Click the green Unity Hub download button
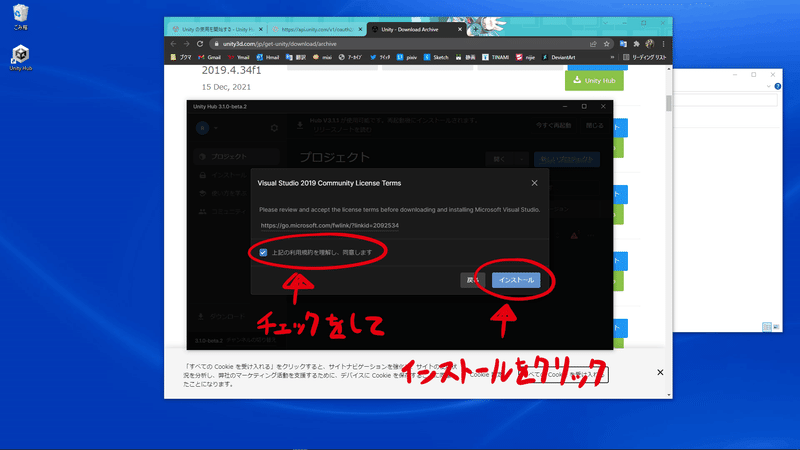Image resolution: width=800 pixels, height=450 pixels. tap(594, 81)
